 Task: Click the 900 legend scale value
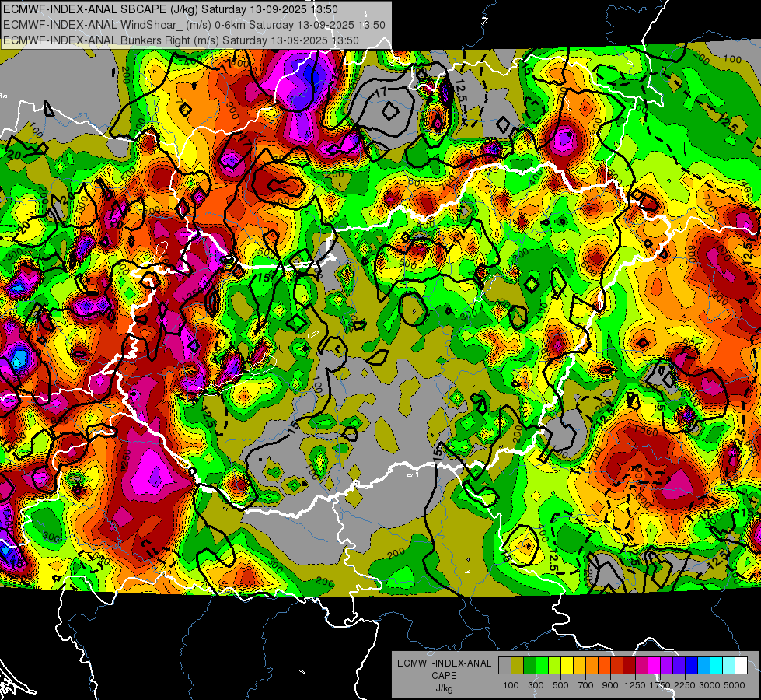pos(610,685)
